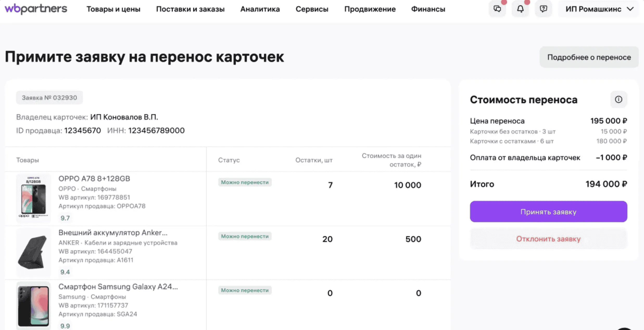The height and width of the screenshot is (330, 644).
Task: Open Подробнее о переносе
Action: coord(589,57)
